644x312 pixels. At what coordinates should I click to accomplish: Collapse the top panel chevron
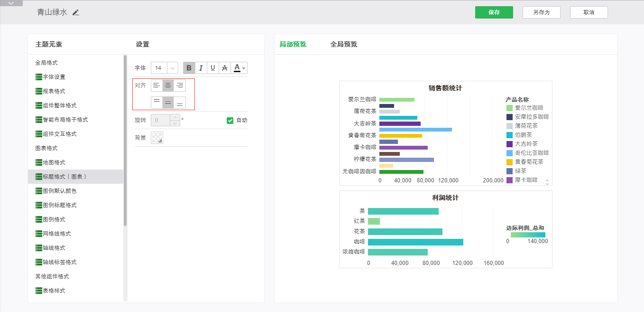[11, 3]
